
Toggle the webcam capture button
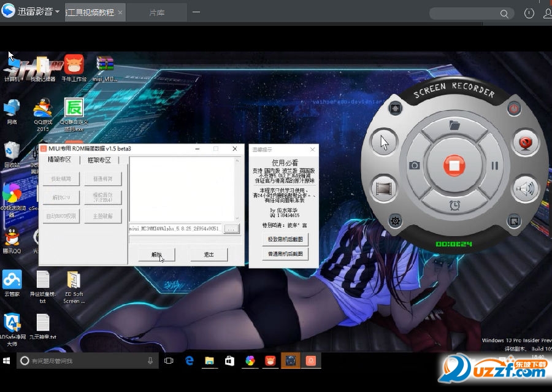pyautogui.click(x=525, y=143)
